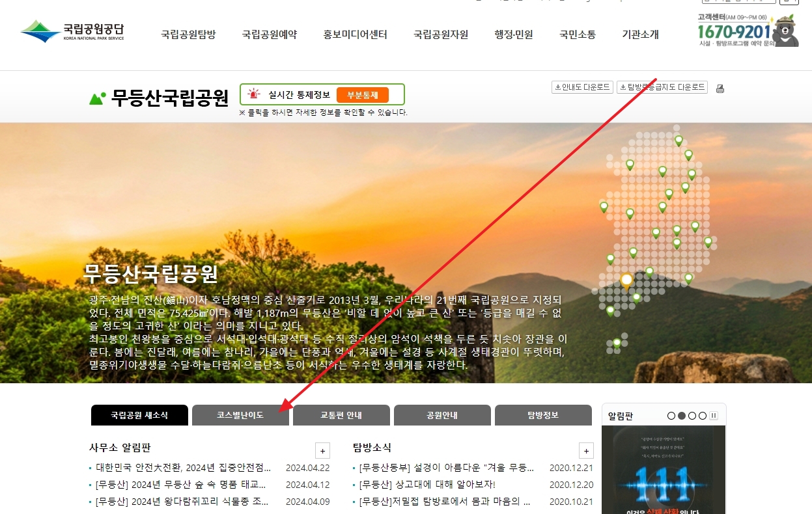The width and height of the screenshot is (812, 514).
Task: Open the 국립공원자원 menu
Action: (x=441, y=34)
